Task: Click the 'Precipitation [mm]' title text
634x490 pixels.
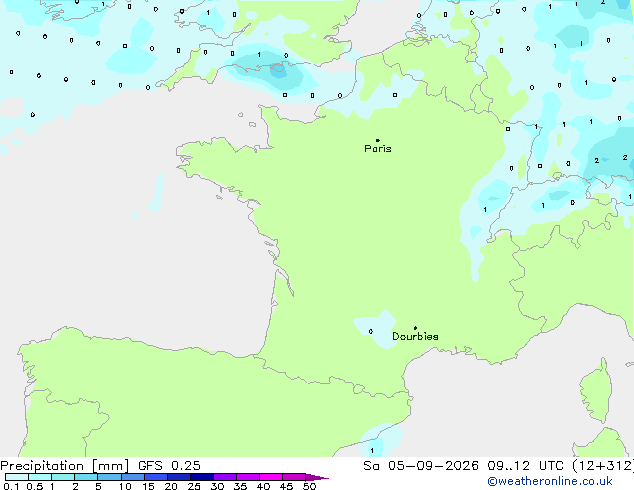Action: (65, 466)
